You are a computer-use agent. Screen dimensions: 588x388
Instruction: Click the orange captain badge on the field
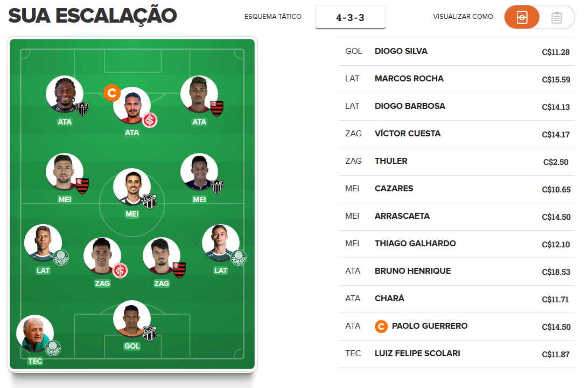(x=112, y=93)
